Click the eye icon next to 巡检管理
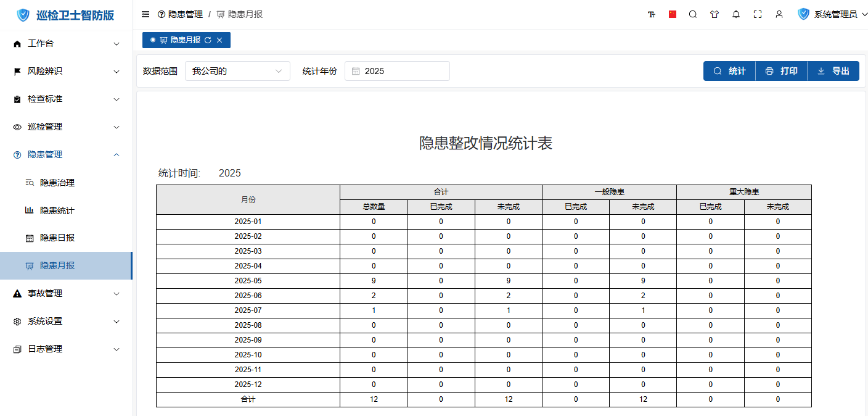Screen dimensions: 868x416 click(x=17, y=127)
